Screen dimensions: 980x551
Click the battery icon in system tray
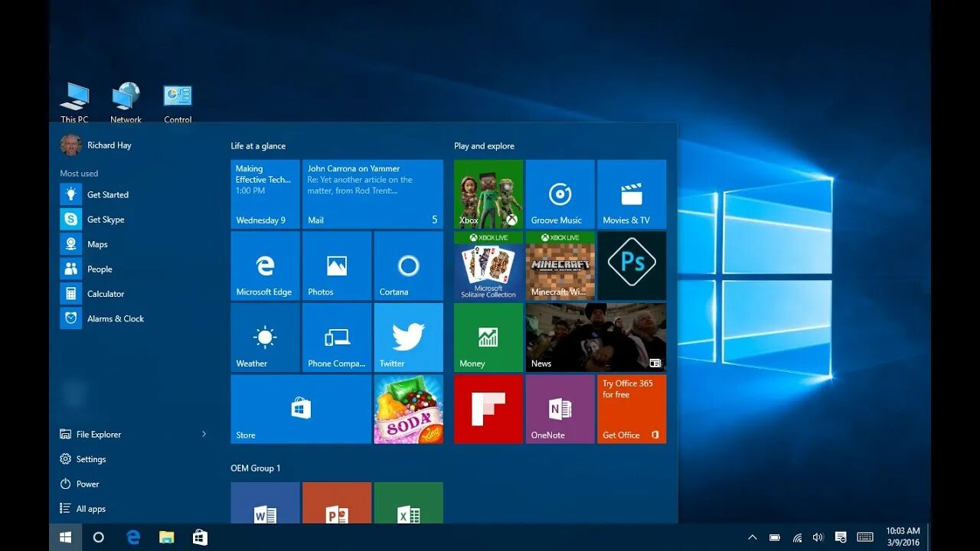[775, 537]
